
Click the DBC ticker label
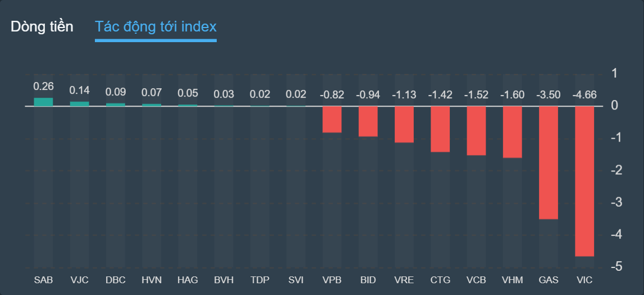tap(116, 280)
